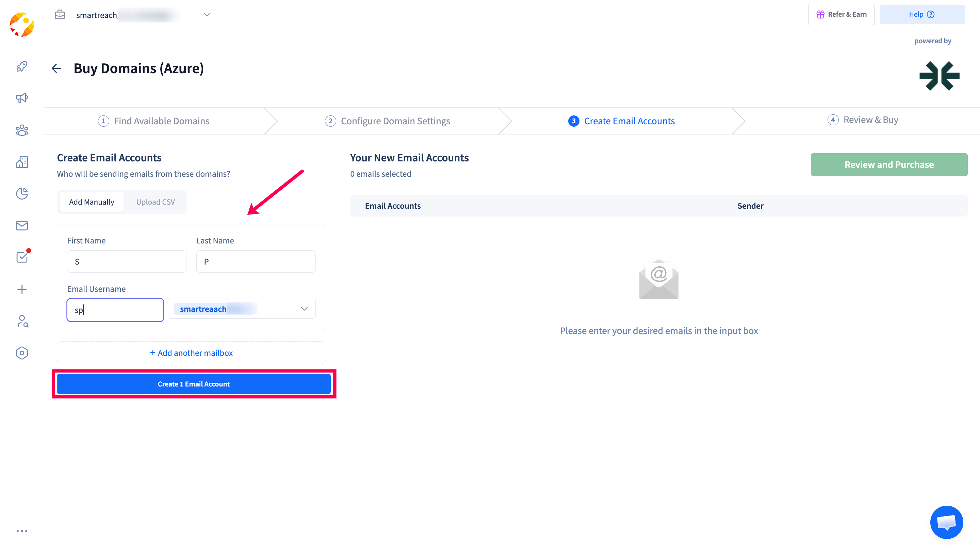Click Create 1 Email Account button

[194, 384]
